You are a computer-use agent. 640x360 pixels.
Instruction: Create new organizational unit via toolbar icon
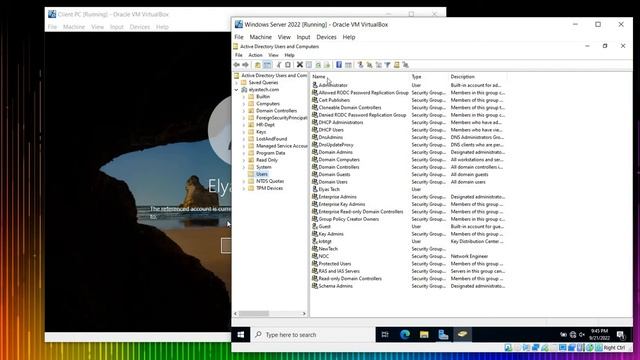click(x=378, y=65)
